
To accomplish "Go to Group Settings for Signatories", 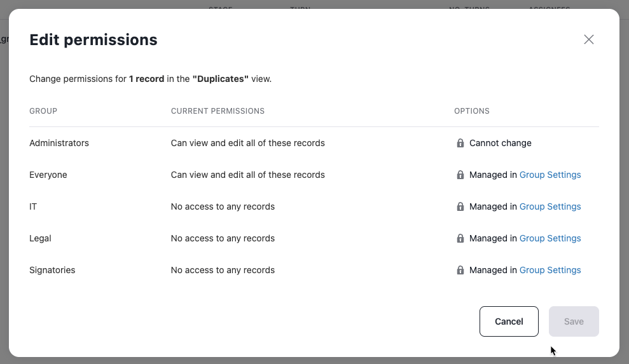I will (550, 270).
